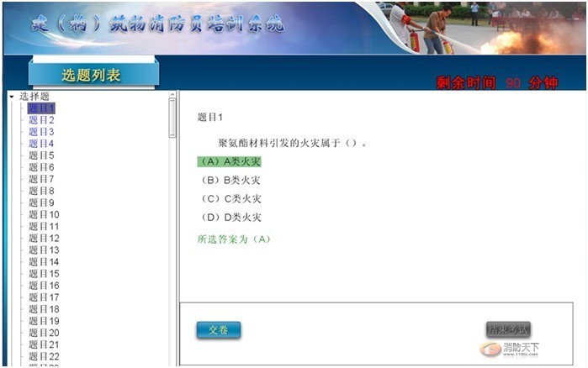The image size is (588, 368).
Task: Choose answer (B) B类火灾
Action: [x=230, y=181]
